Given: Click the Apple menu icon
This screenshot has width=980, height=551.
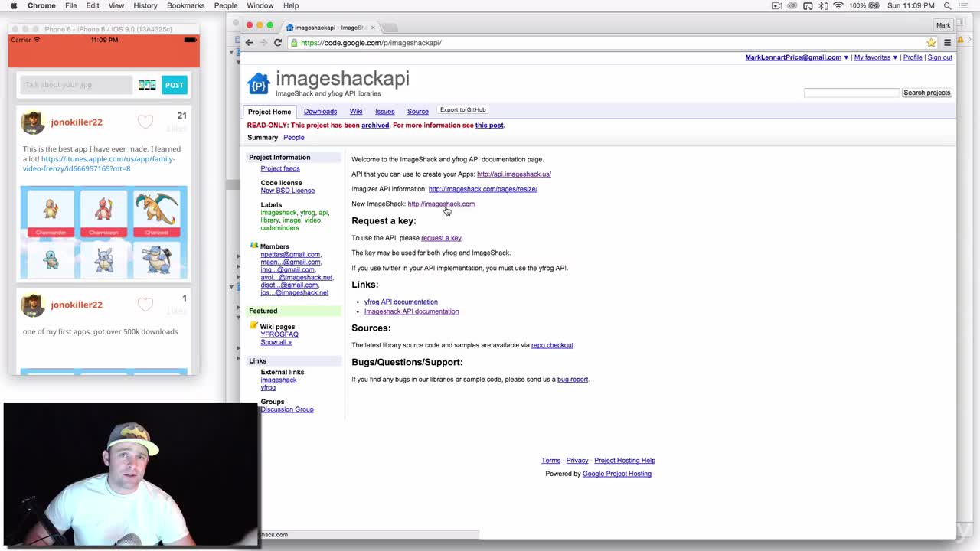Looking at the screenshot, I should click(13, 5).
